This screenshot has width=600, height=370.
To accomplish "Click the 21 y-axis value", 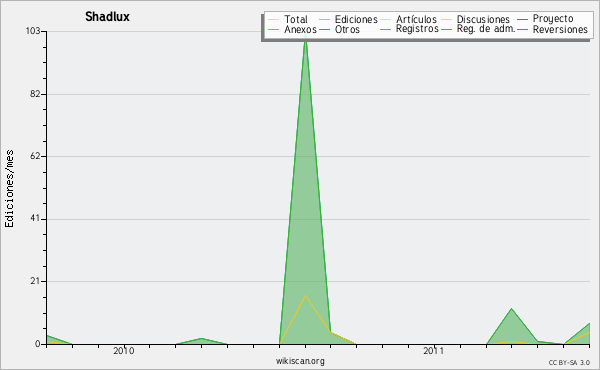I will coord(35,281).
